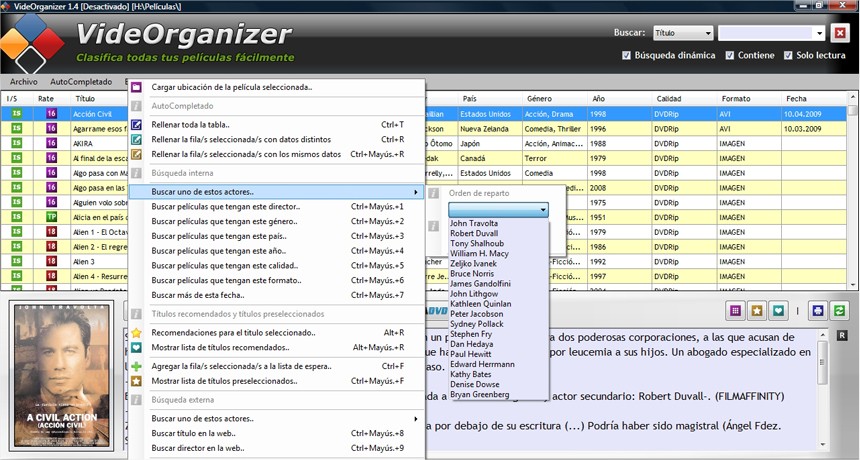This screenshot has width=860, height=460.
Task: Select Cargar ubicación de la película seleccionada
Action: click(276, 87)
